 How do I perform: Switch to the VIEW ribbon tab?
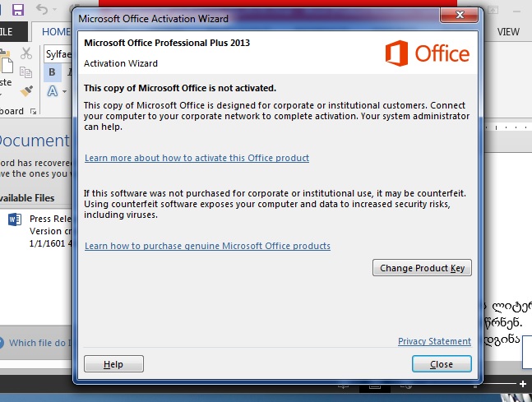(508, 32)
